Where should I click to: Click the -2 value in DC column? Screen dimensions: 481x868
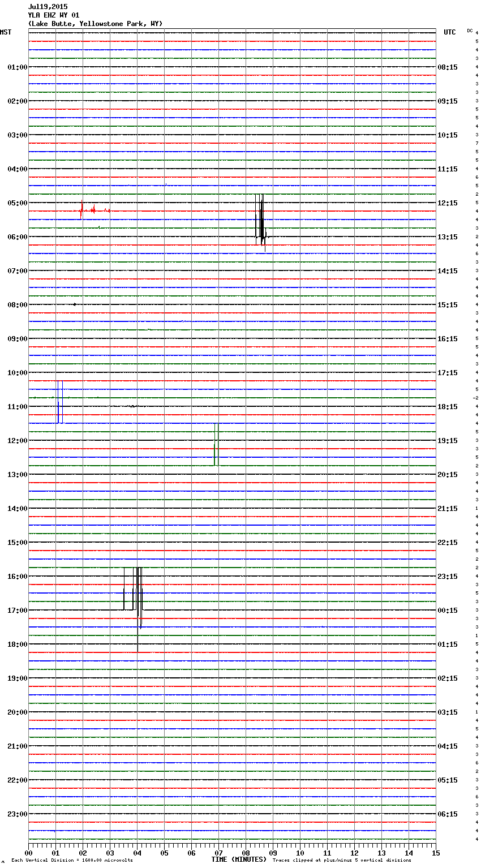point(475,398)
